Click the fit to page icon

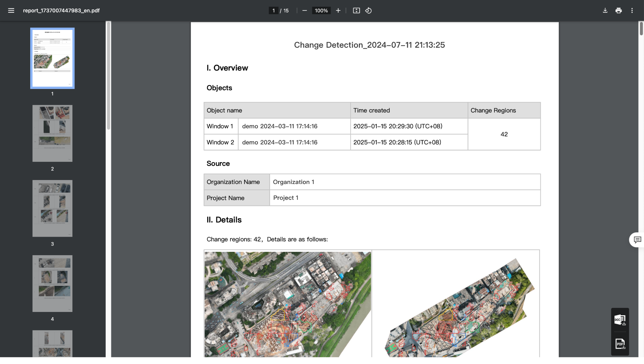pyautogui.click(x=357, y=10)
